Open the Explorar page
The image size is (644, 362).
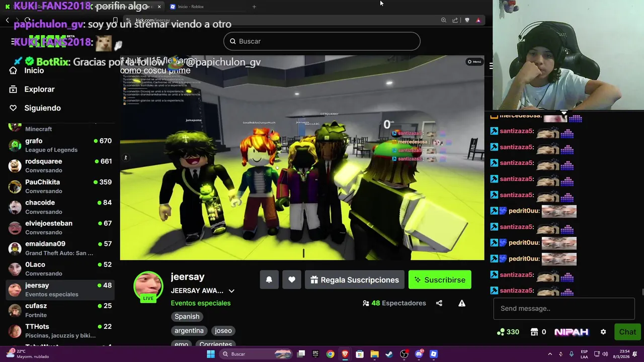point(32,89)
